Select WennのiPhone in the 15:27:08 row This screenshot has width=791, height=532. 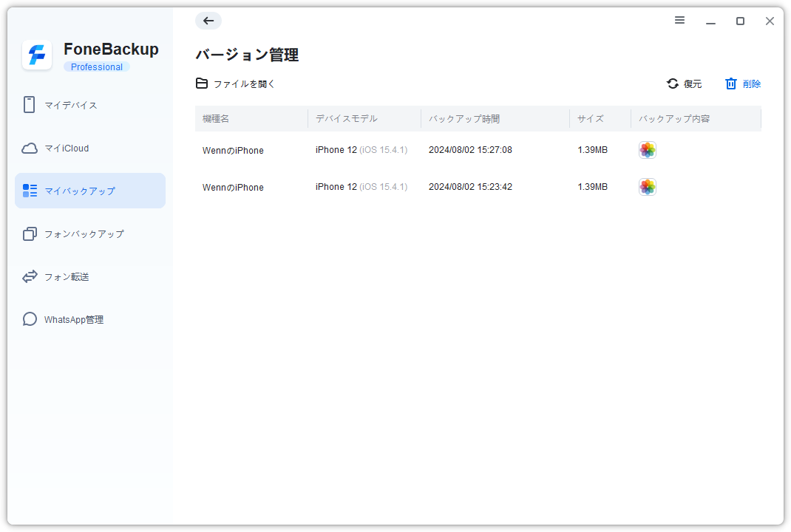point(233,150)
